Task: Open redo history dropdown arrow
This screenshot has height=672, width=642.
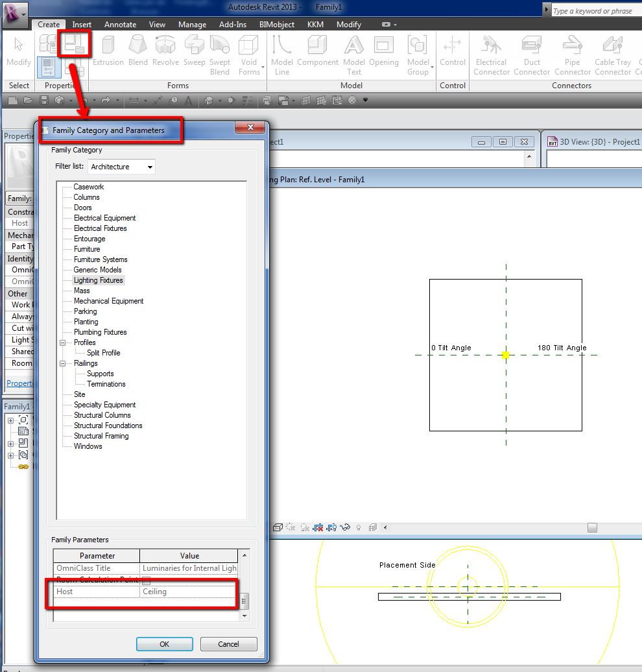Action: coord(117,101)
